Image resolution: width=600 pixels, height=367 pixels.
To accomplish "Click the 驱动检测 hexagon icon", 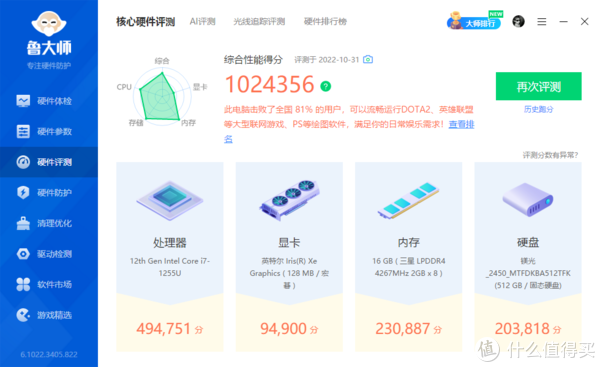I will [23, 254].
